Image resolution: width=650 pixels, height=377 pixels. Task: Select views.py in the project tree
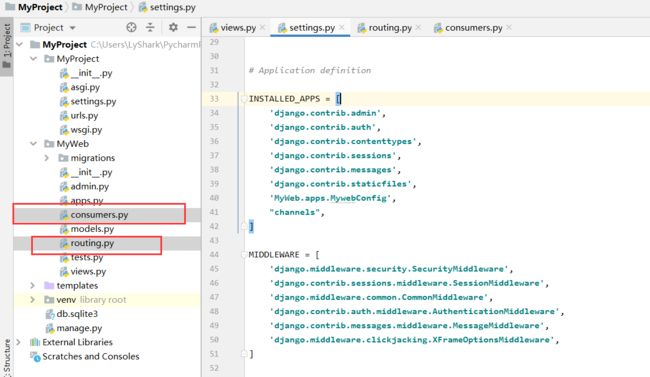[88, 271]
